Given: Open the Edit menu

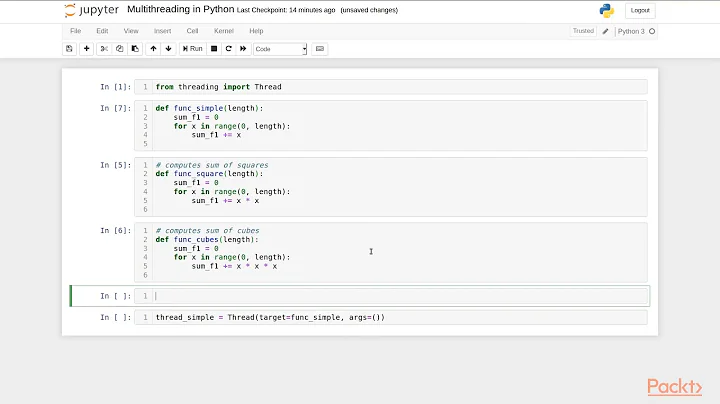Looking at the screenshot, I should [102, 31].
